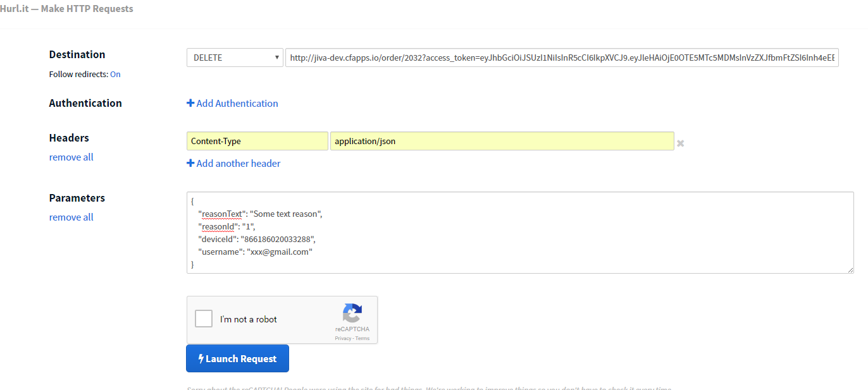This screenshot has height=390, width=868.
Task: Remove all parameters link
Action: pyautogui.click(x=71, y=217)
